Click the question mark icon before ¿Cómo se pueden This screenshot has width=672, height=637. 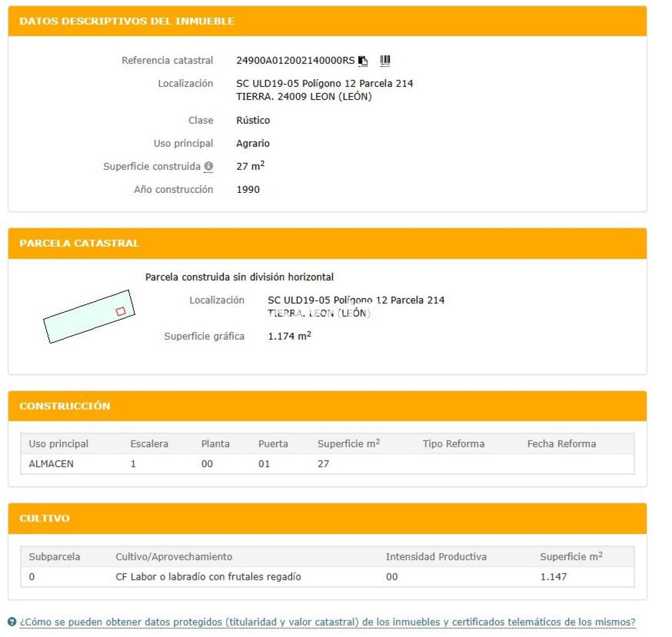click(12, 622)
